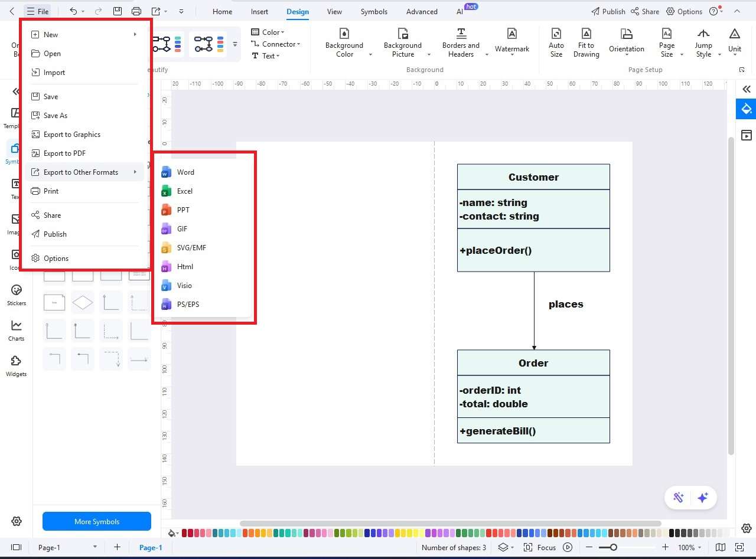Screen dimensions: 756x559
Task: Click the Excel export icon
Action: click(x=166, y=191)
